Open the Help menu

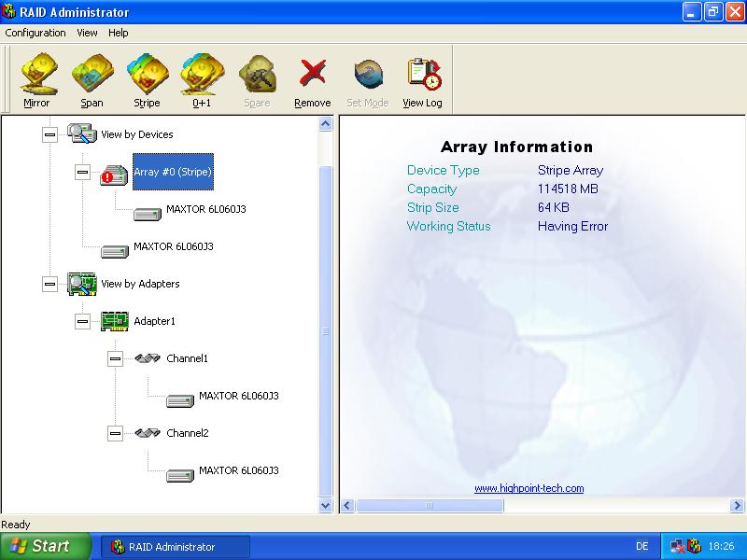click(x=119, y=33)
